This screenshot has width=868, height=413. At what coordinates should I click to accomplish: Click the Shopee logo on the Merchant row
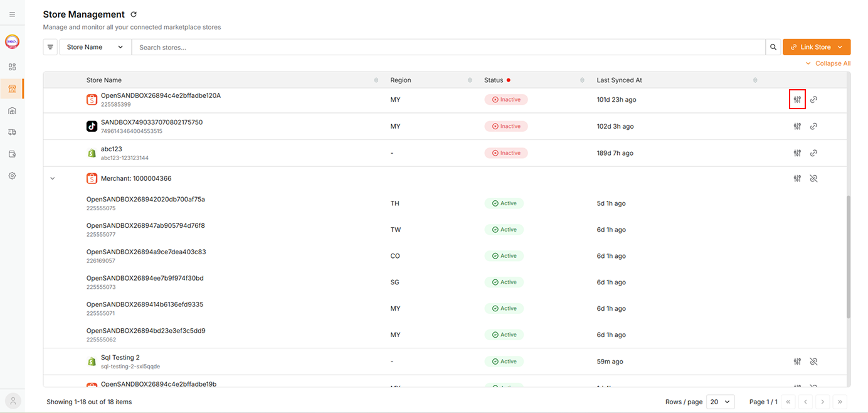point(92,178)
